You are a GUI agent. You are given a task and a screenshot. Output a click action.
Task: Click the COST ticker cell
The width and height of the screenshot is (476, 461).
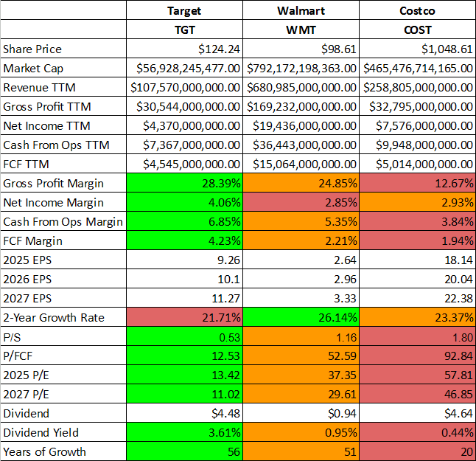pyautogui.click(x=417, y=30)
